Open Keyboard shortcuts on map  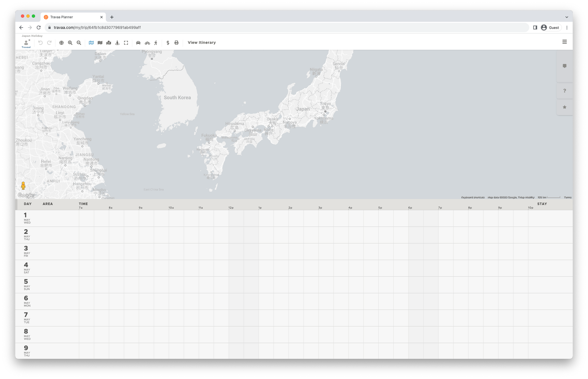point(473,197)
